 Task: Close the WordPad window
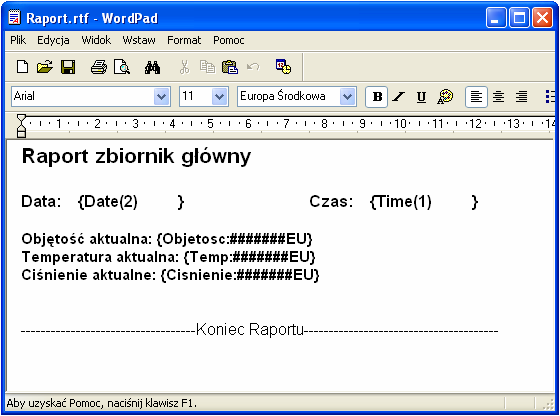[542, 17]
